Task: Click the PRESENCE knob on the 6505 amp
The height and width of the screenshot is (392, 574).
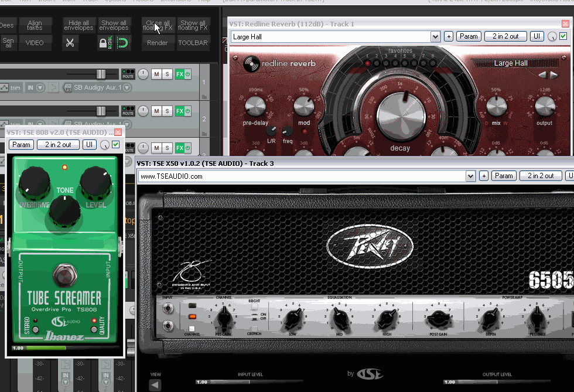Action: (537, 318)
